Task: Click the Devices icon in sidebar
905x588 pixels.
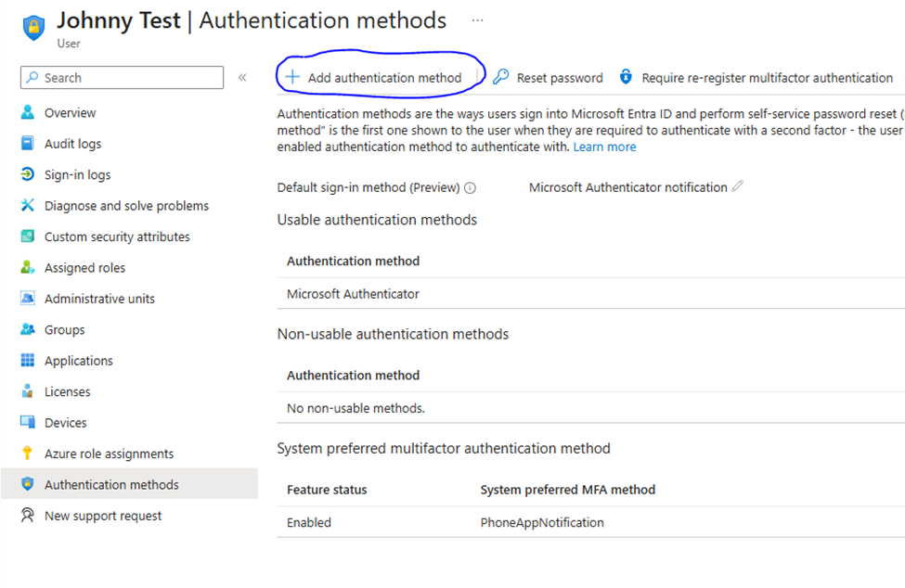Action: [x=27, y=423]
